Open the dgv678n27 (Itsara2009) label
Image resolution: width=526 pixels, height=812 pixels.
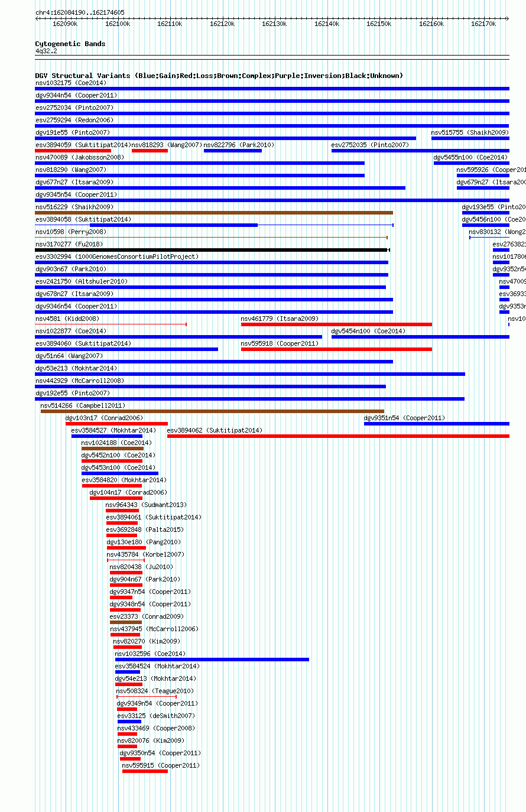point(74,294)
